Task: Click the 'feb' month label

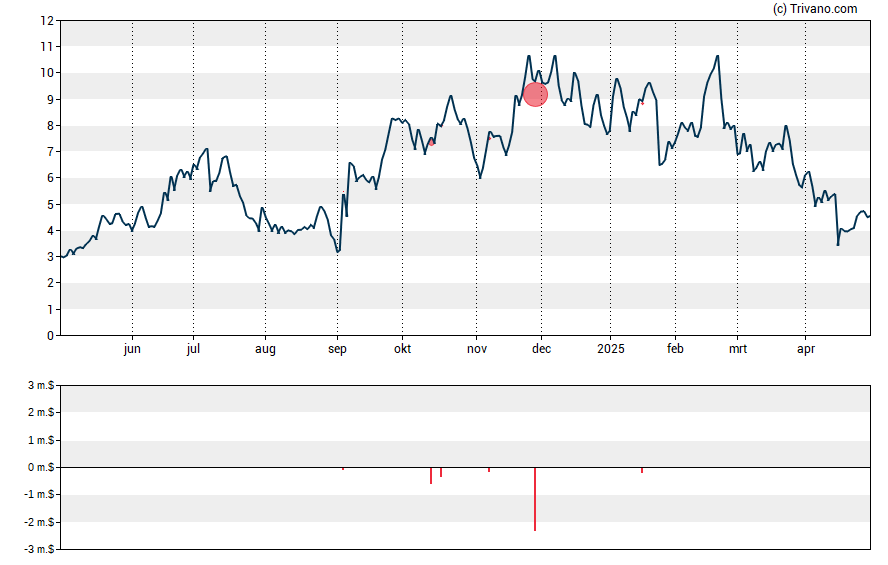Action: coord(675,348)
